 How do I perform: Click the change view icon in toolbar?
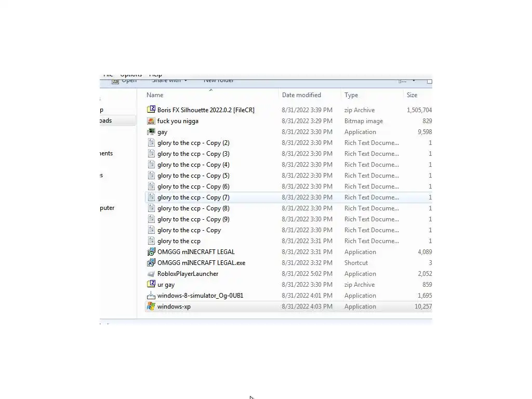[403, 81]
